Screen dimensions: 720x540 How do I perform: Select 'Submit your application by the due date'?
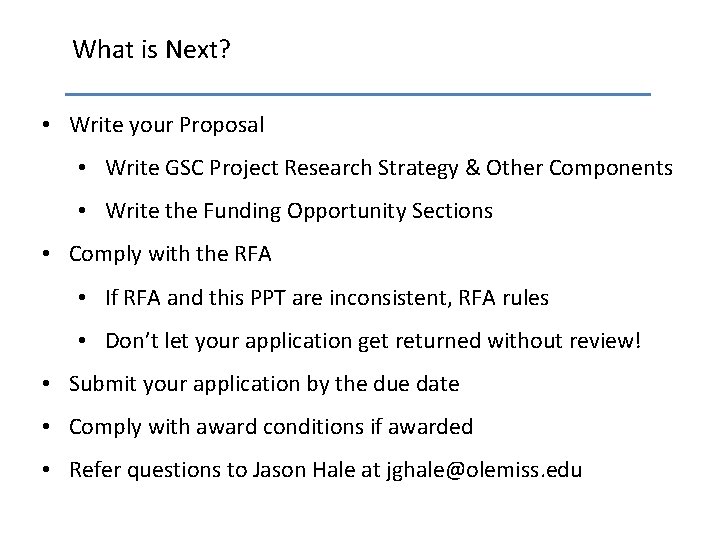(x=264, y=384)
